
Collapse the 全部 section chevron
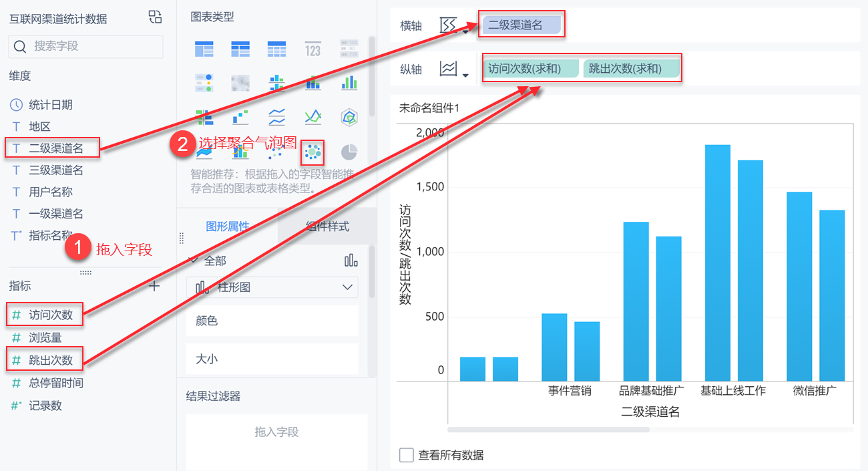pos(194,260)
